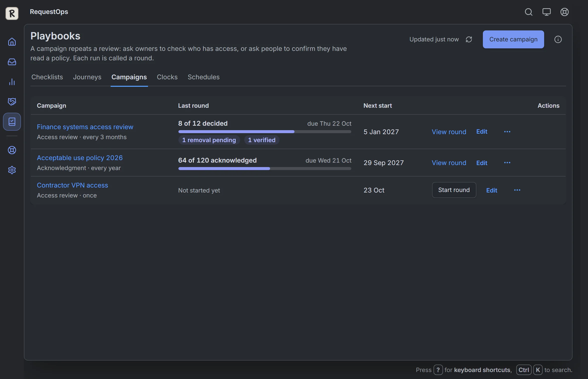Switch to the Journeys tab
Screen dimensions: 588x379
(x=87, y=77)
